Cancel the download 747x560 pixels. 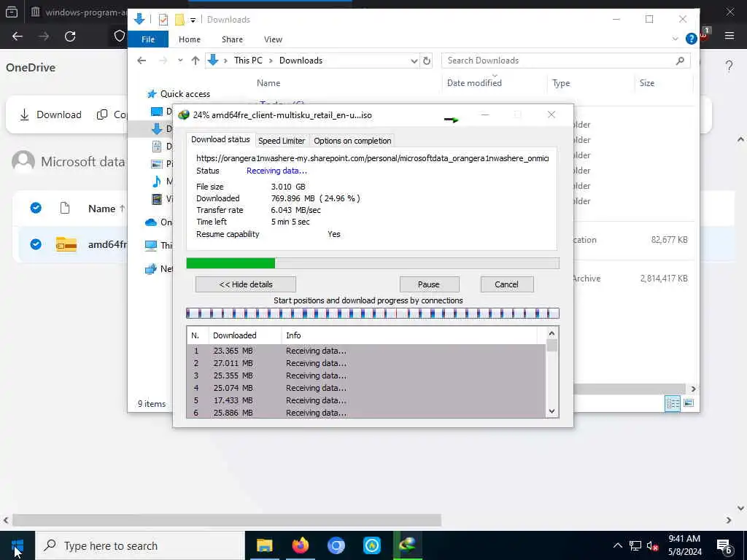coord(506,284)
